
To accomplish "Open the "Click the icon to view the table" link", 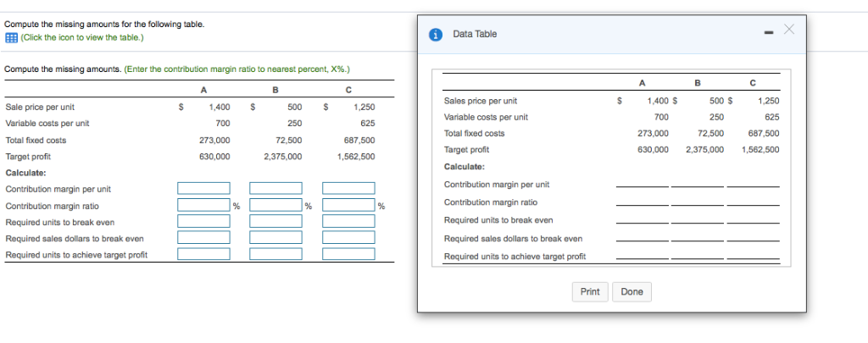I will (82, 37).
